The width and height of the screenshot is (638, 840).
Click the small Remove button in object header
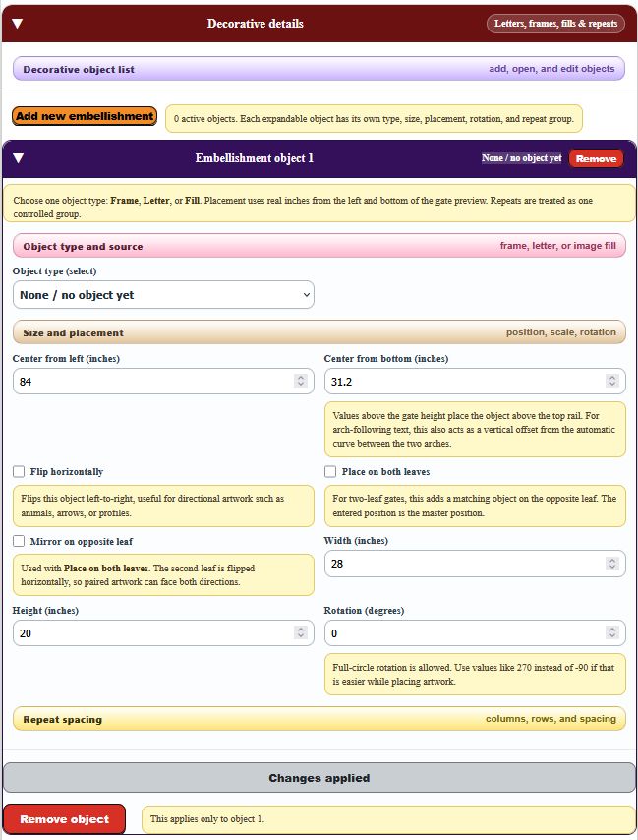point(597,158)
